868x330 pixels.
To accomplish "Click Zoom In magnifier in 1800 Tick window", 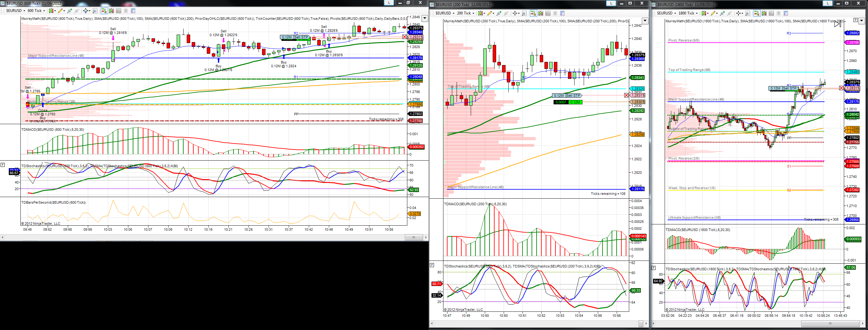I will pyautogui.click(x=722, y=14).
